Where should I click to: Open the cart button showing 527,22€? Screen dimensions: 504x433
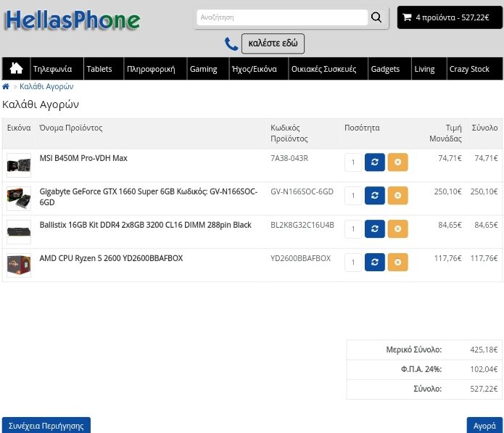click(450, 17)
